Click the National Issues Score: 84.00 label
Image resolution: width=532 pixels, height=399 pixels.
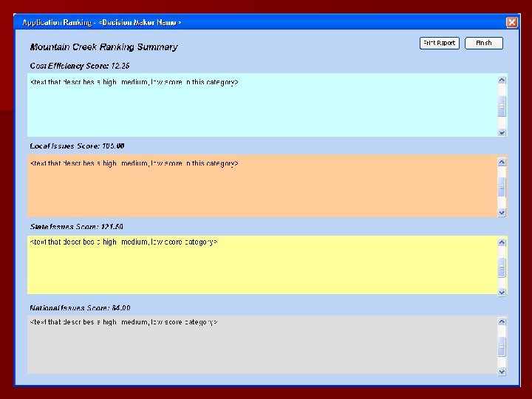pos(80,307)
